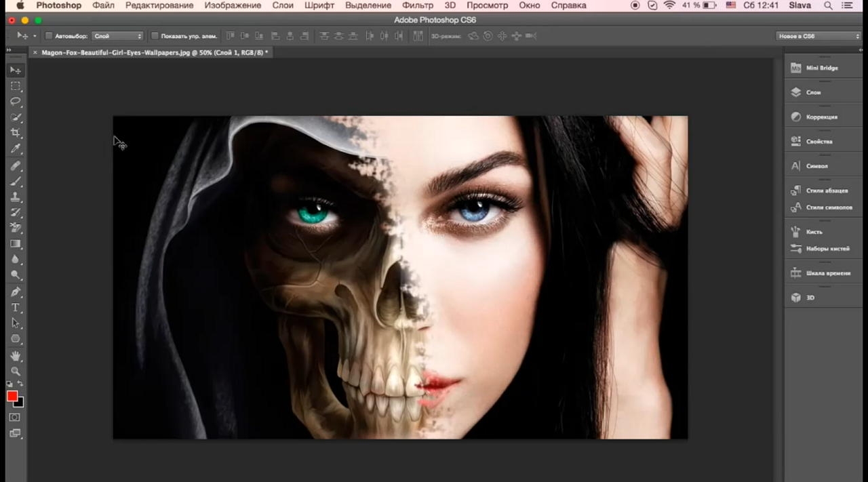Image resolution: width=868 pixels, height=482 pixels.
Task: Open the Файл menu
Action: (x=103, y=5)
